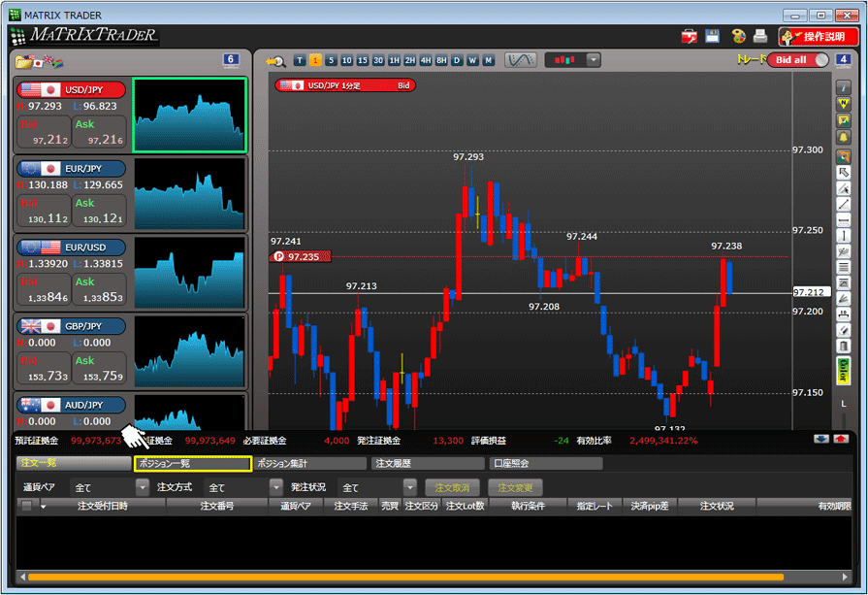Select the D daily timeframe button
This screenshot has height=595, width=868.
[457, 60]
